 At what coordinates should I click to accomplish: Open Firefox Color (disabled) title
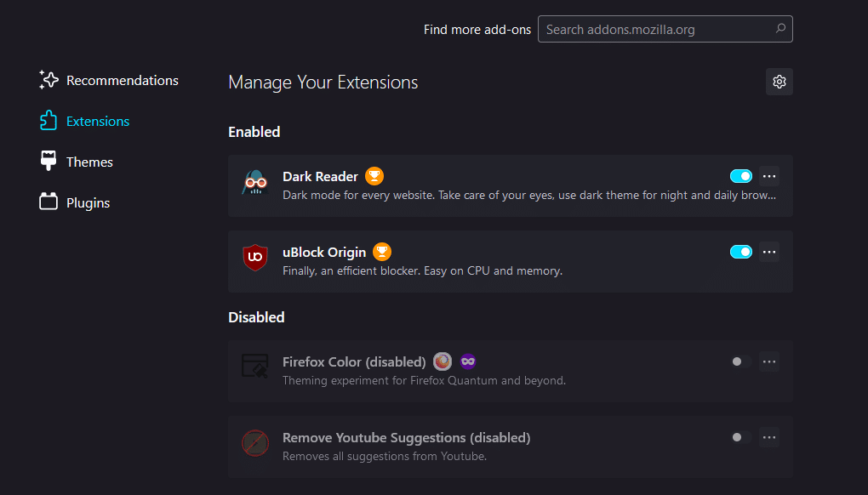(x=354, y=361)
